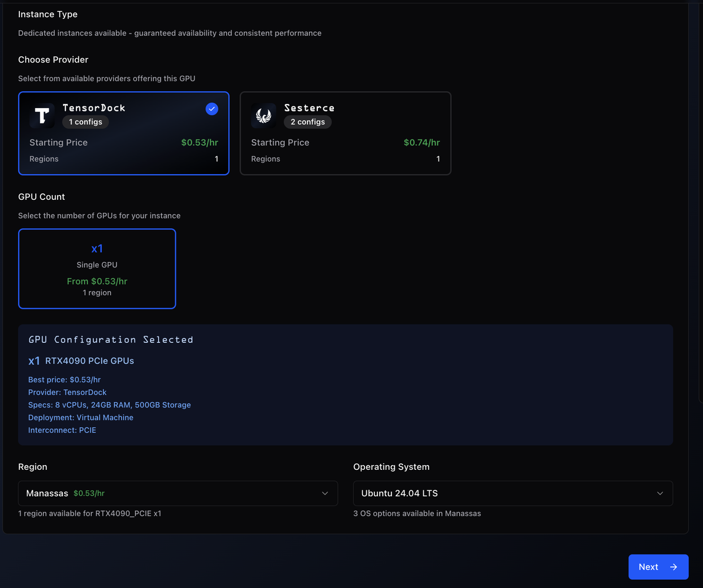Viewport: 703px width, 588px height.
Task: Click the GPU Configuration Selected heading
Action: point(111,339)
